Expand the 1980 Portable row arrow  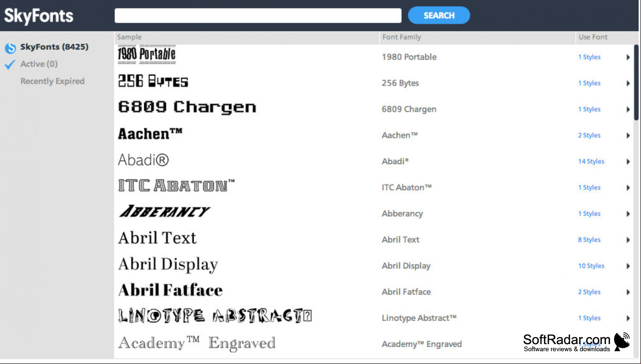[628, 57]
